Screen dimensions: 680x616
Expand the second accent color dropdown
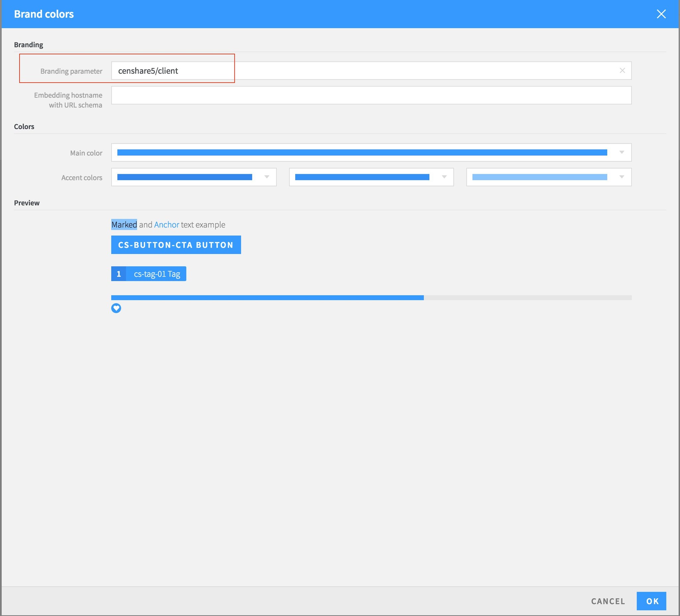tap(444, 177)
